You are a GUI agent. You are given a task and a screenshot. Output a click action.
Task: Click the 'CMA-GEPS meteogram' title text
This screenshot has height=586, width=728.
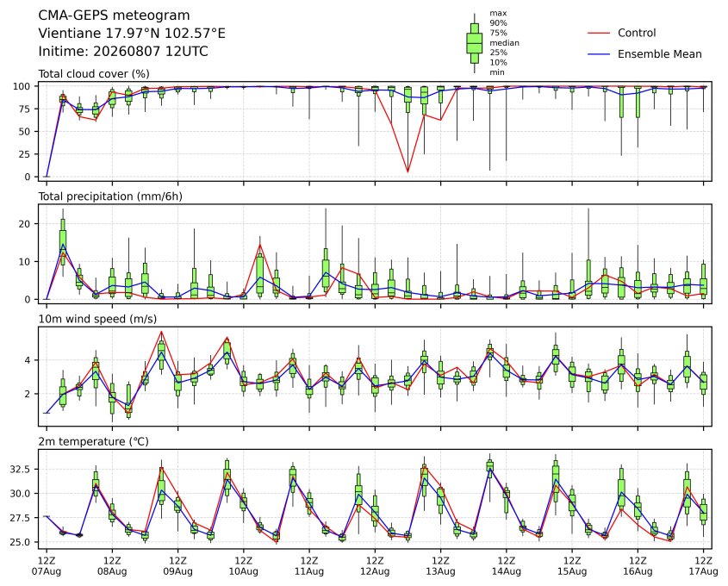click(x=114, y=16)
